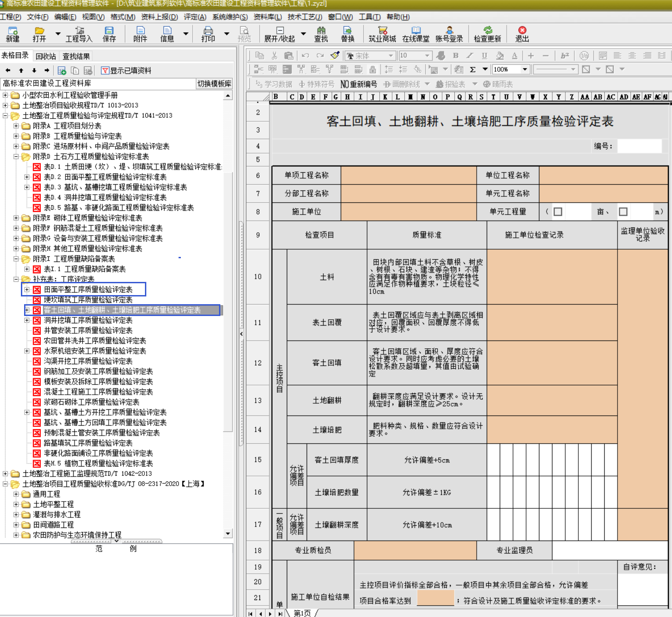This screenshot has width=672, height=617.
Task: Run 检查更新 update check
Action: click(x=488, y=34)
